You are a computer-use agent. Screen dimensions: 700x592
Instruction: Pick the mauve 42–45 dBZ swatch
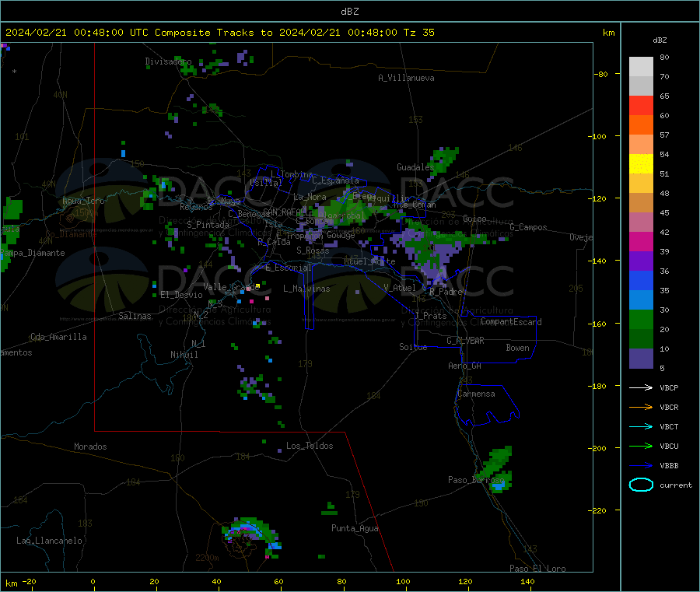641,222
